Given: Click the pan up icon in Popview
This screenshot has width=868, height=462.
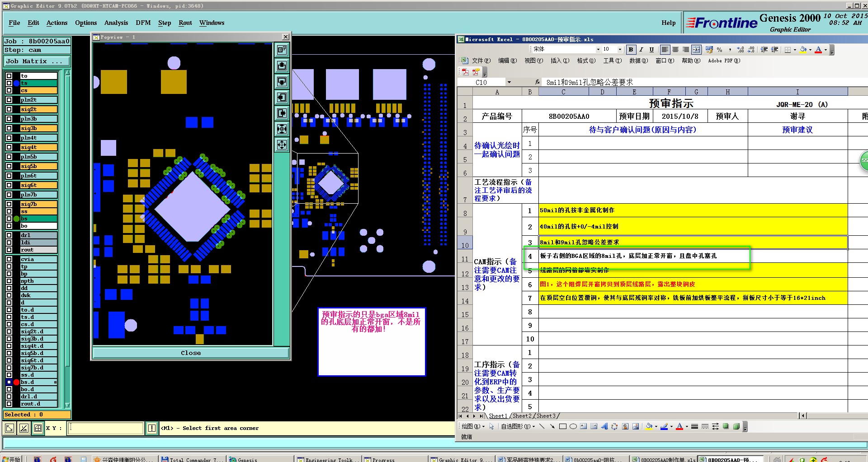Looking at the screenshot, I should (282, 66).
